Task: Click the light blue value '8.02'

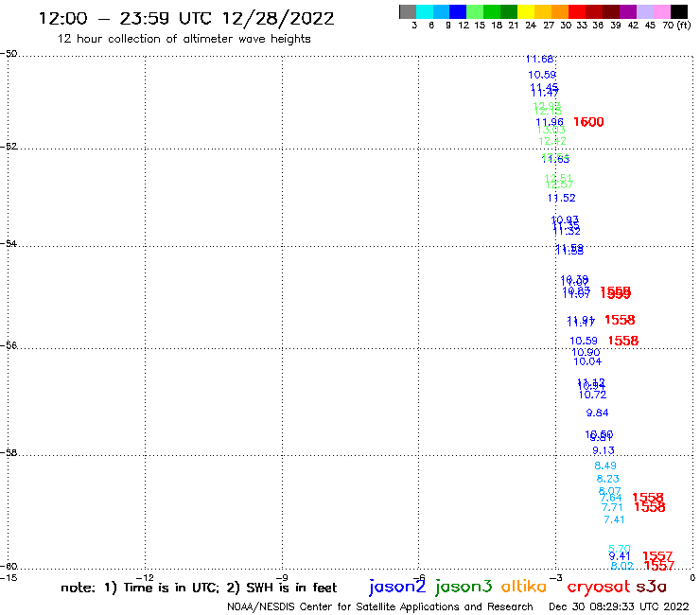Action: [x=621, y=566]
